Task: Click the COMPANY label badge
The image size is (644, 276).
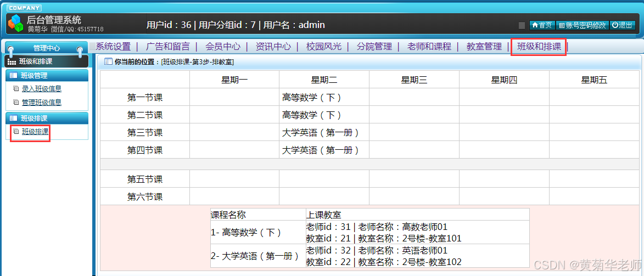Action: (x=24, y=8)
